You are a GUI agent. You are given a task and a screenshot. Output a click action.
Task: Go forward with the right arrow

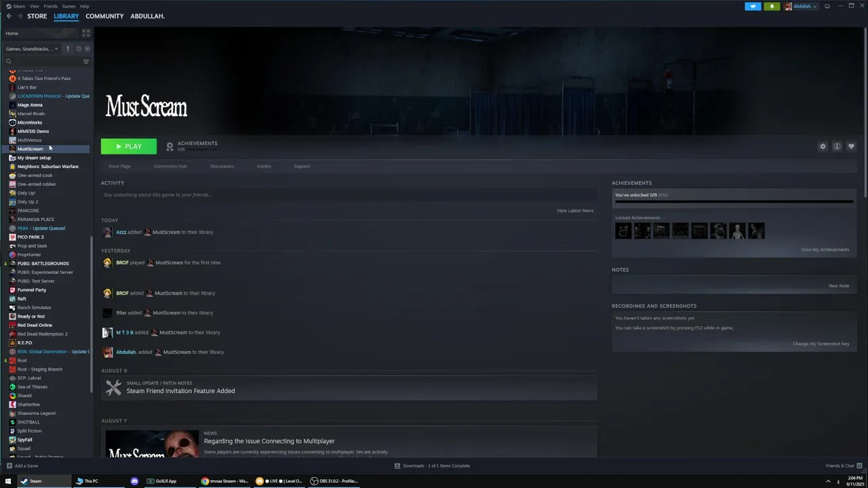point(19,16)
